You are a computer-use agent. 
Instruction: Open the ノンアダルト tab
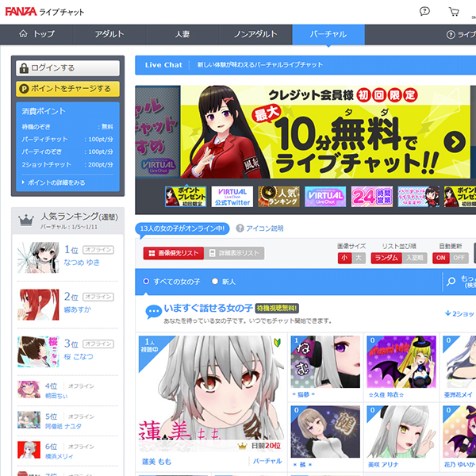[255, 34]
